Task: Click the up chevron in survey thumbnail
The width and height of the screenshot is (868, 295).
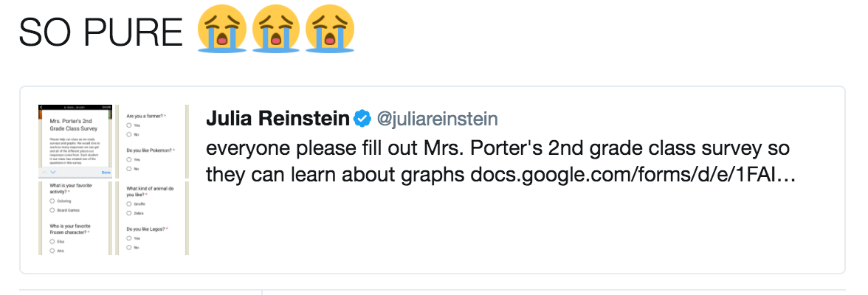Action: [44, 173]
